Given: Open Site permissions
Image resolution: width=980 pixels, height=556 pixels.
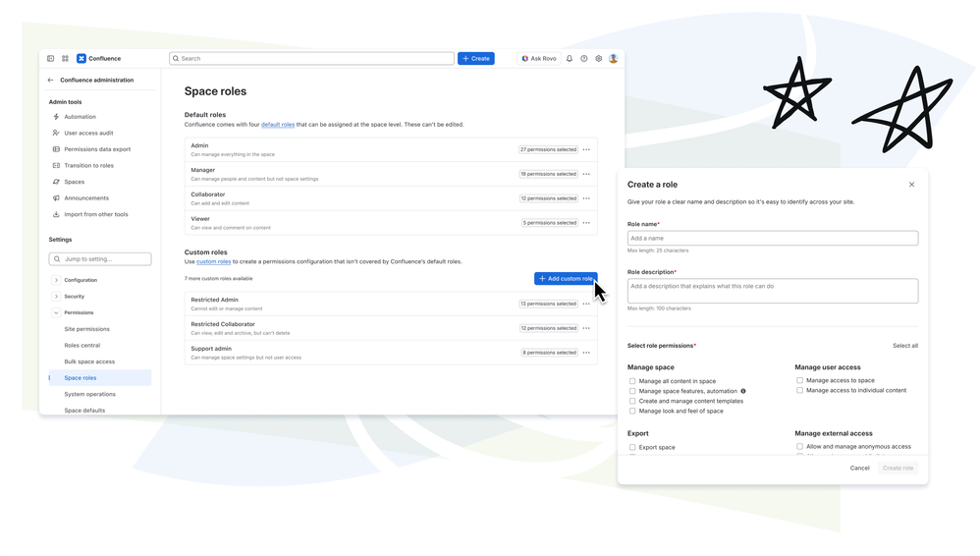Looking at the screenshot, I should tap(86, 329).
